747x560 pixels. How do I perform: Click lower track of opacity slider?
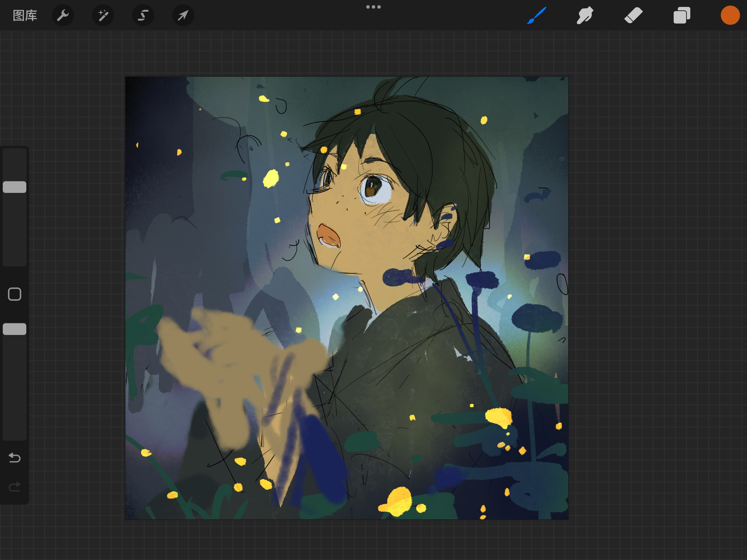(15, 386)
